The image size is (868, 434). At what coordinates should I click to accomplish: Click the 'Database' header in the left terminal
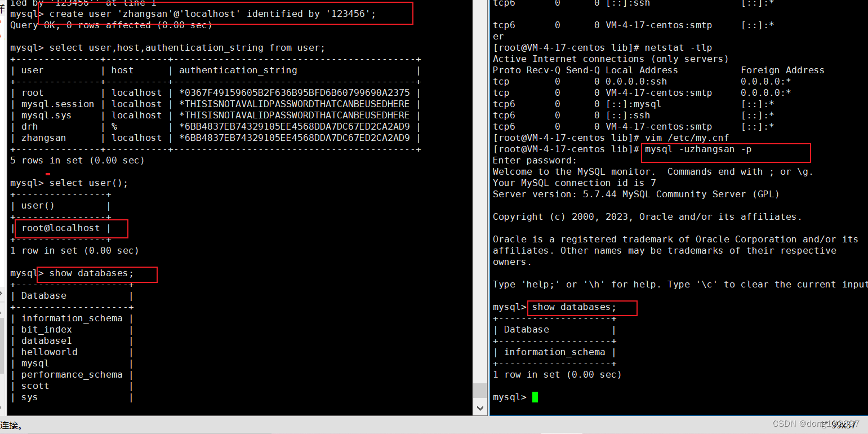point(43,296)
